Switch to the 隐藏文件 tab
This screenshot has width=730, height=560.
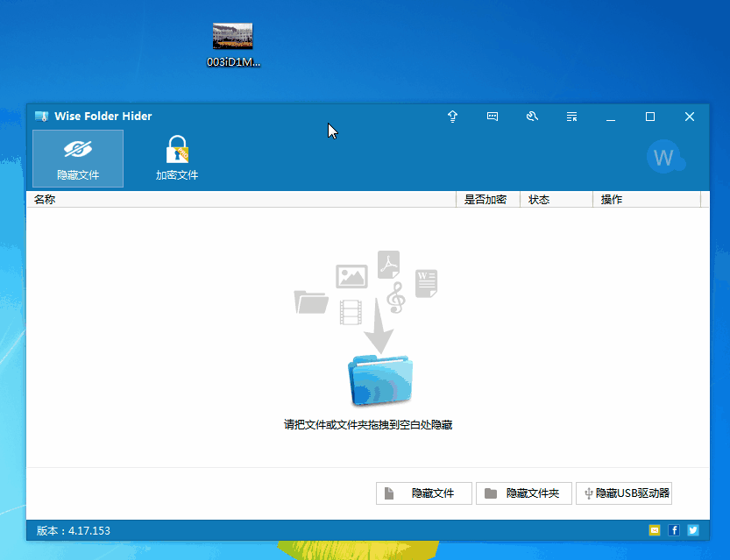(78, 159)
